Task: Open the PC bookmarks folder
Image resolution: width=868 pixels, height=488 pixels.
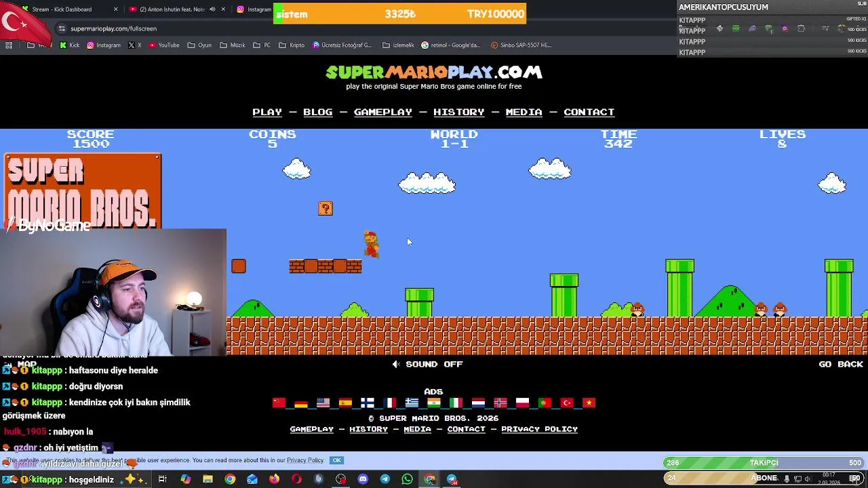Action: click(x=262, y=45)
